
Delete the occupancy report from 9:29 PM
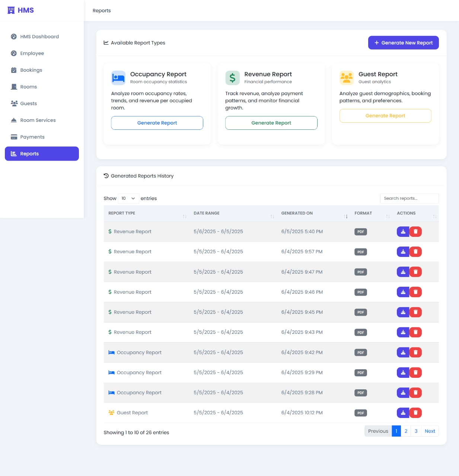(415, 372)
